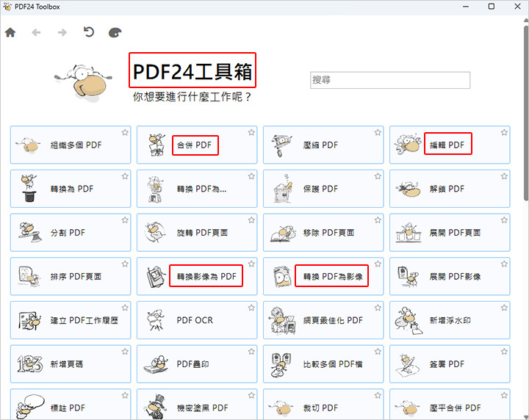Open the 轉換 PDF為... tool tile
Viewport: 529px width, 420px height.
tap(197, 189)
